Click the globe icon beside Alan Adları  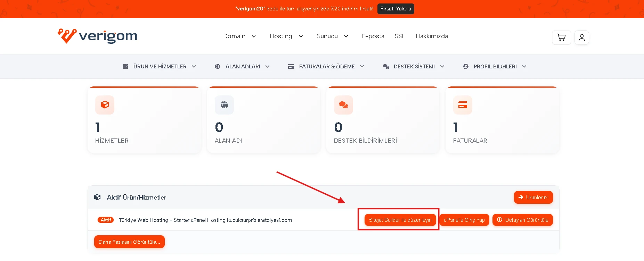point(217,66)
